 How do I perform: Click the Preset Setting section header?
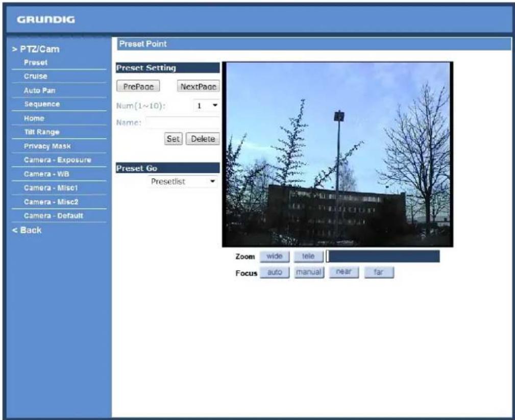[168, 68]
